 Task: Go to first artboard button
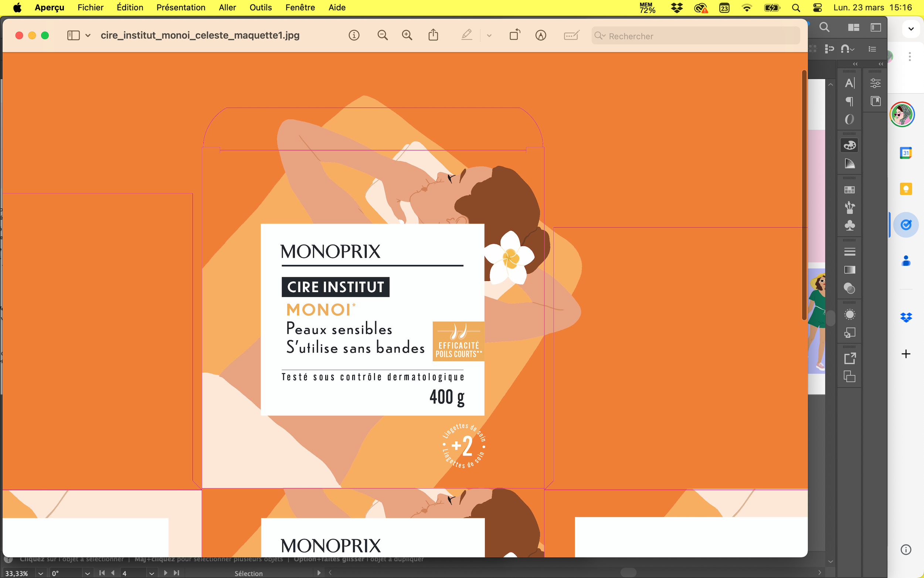pos(102,573)
